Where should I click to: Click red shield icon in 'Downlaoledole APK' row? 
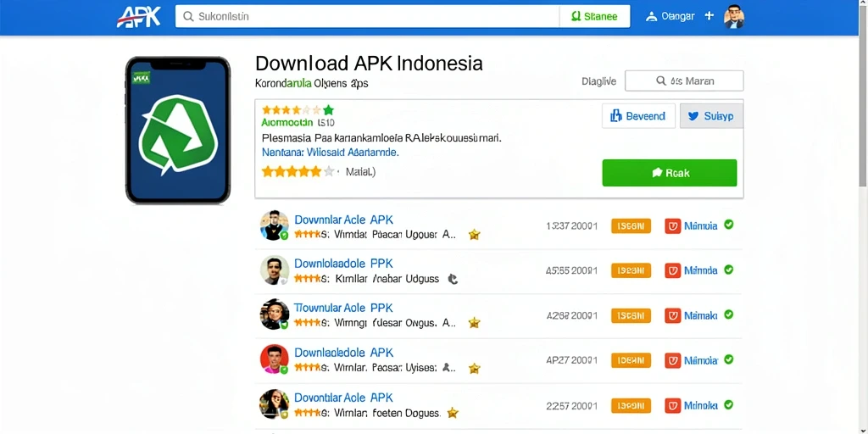pyautogui.click(x=672, y=360)
